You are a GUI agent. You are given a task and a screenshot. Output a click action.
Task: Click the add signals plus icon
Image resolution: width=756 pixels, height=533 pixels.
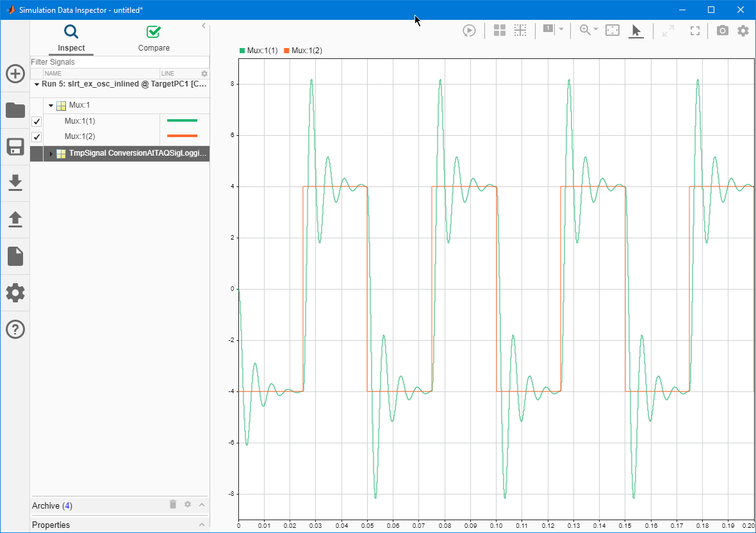pyautogui.click(x=15, y=74)
